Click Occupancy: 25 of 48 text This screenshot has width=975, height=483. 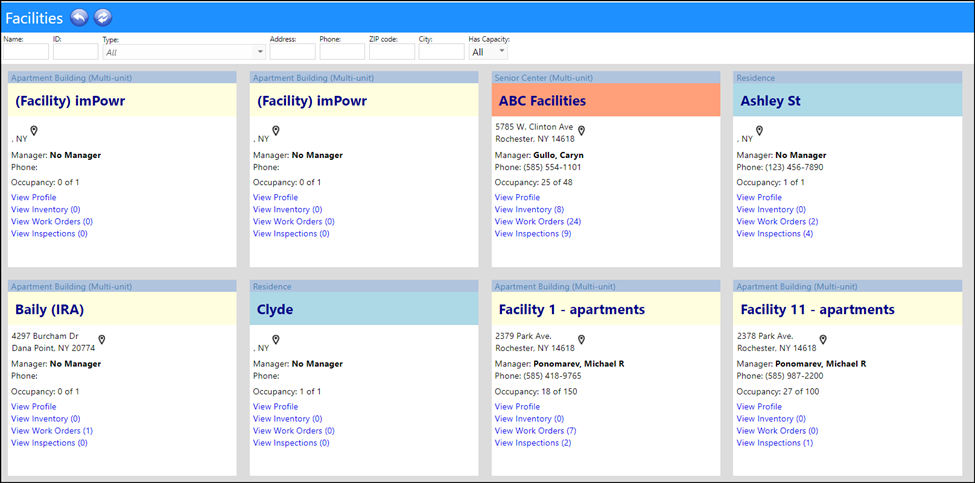[534, 182]
